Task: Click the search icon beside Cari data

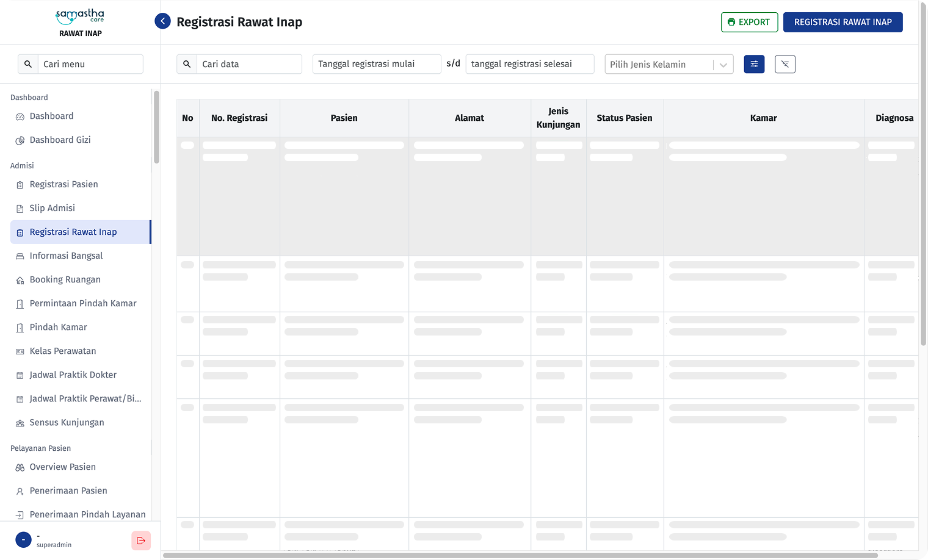Action: point(187,64)
